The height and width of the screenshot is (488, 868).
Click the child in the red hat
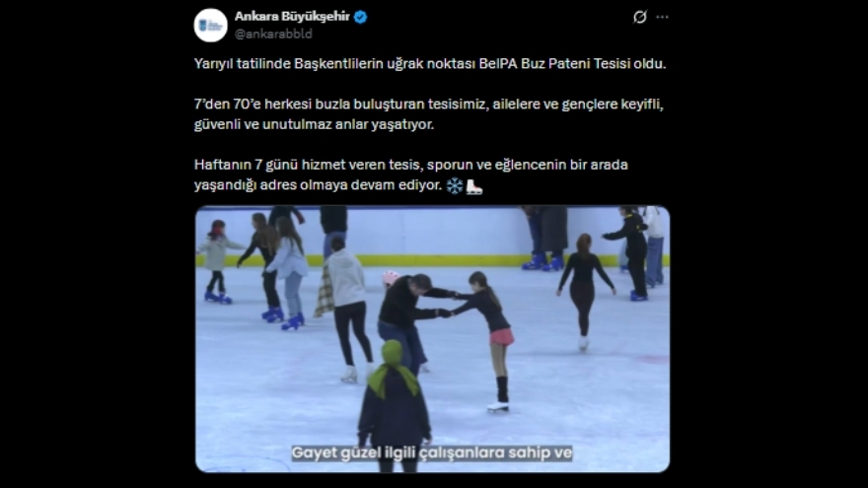point(218,261)
